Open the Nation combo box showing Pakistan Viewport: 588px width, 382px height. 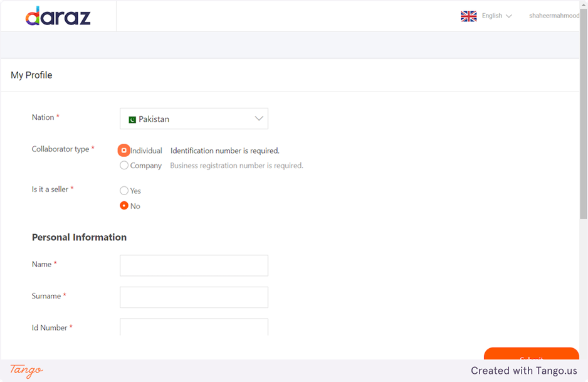pyautogui.click(x=194, y=119)
